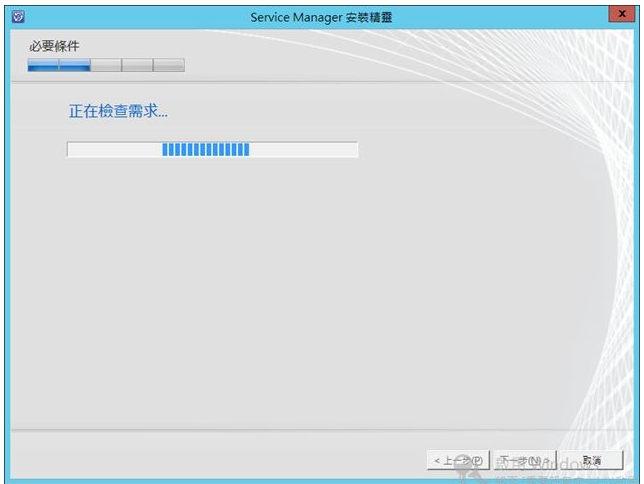
Task: Click the first blue wizard step segment
Action: click(x=43, y=65)
